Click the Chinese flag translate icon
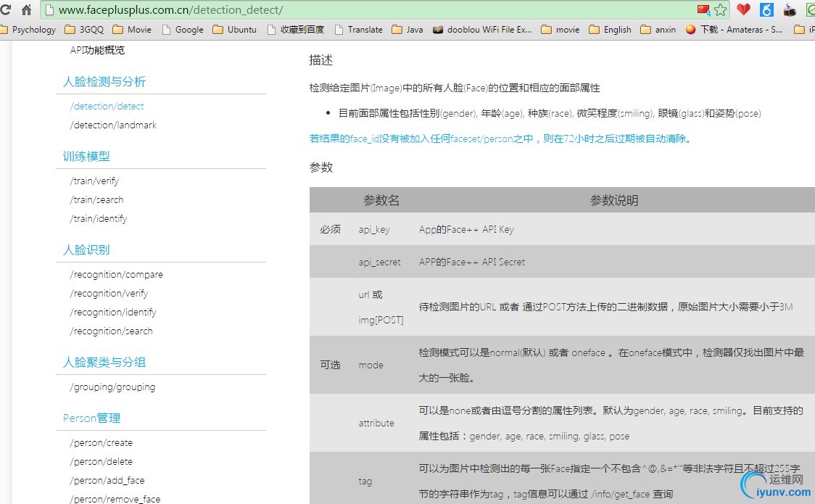Viewport: 815px width, 504px height. tap(703, 10)
